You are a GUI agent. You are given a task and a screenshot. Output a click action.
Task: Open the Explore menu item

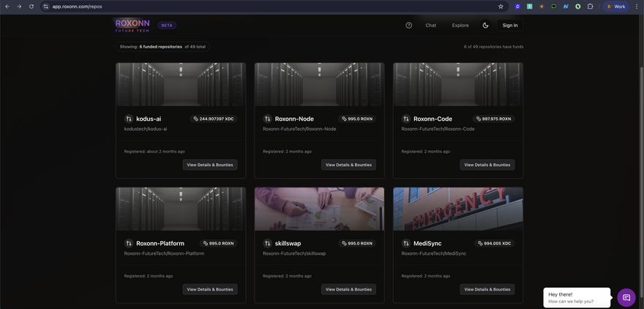click(x=460, y=25)
